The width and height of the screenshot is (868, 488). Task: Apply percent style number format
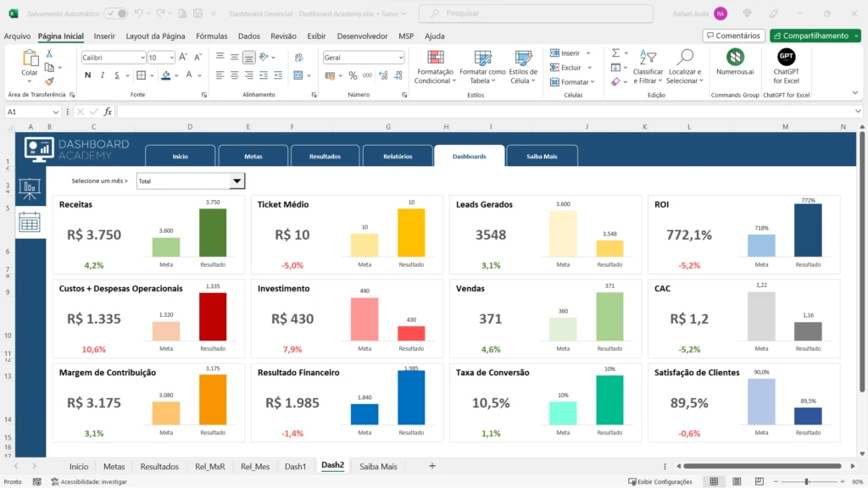(x=353, y=75)
